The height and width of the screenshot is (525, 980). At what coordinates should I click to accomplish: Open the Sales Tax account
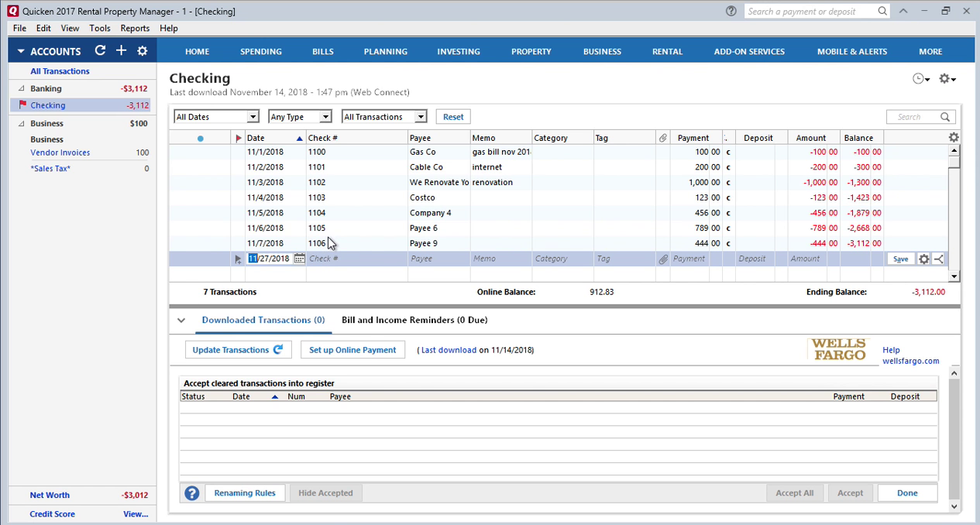point(50,168)
